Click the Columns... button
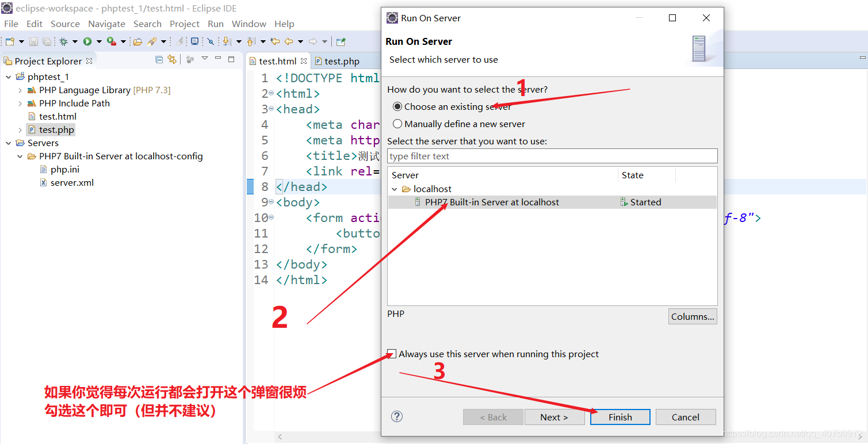Viewport: 868px width, 444px height. pyautogui.click(x=693, y=316)
